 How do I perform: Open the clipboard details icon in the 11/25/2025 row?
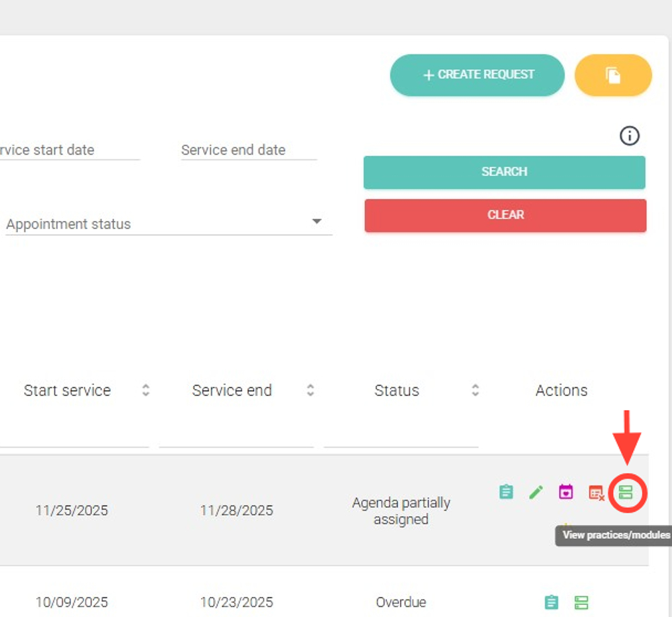click(x=506, y=493)
